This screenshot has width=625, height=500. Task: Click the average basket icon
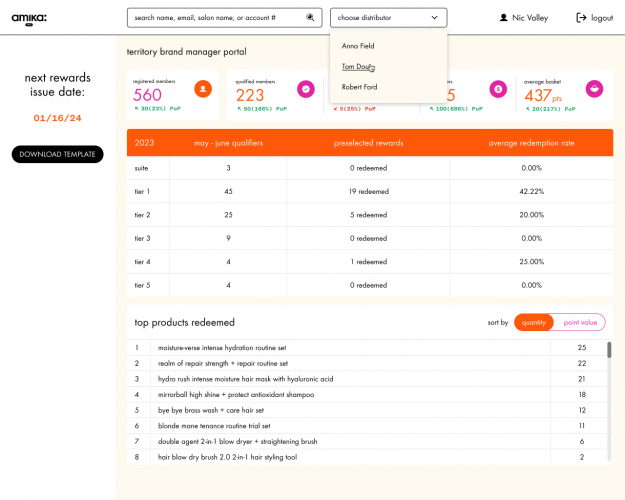point(594,89)
